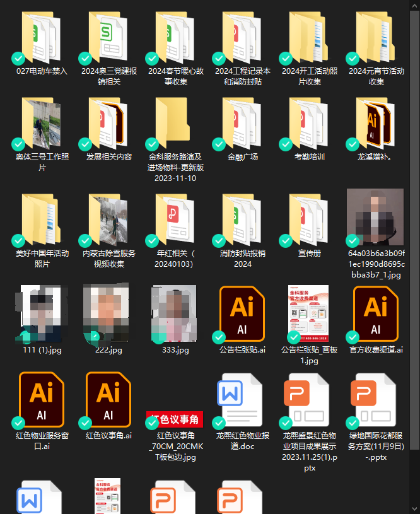Select the 红色议事角.ai Illustrator file
The image size is (420, 514).
click(108, 400)
